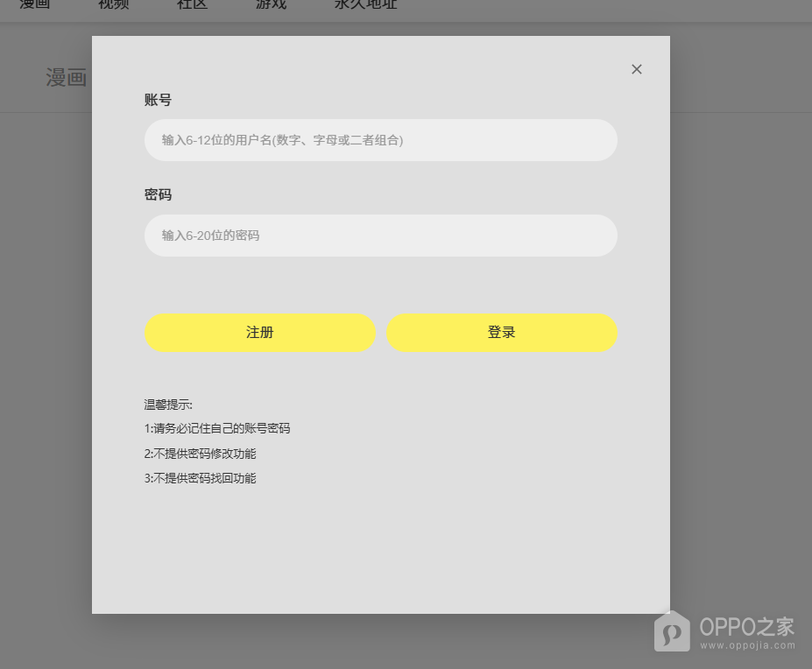Click tip 1:请务必记住自己的账号密码
Image resolution: width=812 pixels, height=669 pixels.
tap(217, 429)
